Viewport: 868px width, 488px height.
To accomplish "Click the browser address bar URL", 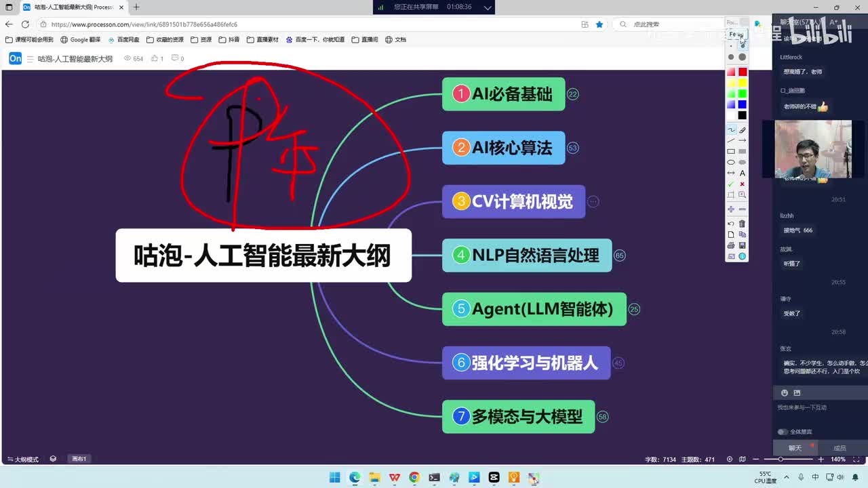I will click(144, 24).
